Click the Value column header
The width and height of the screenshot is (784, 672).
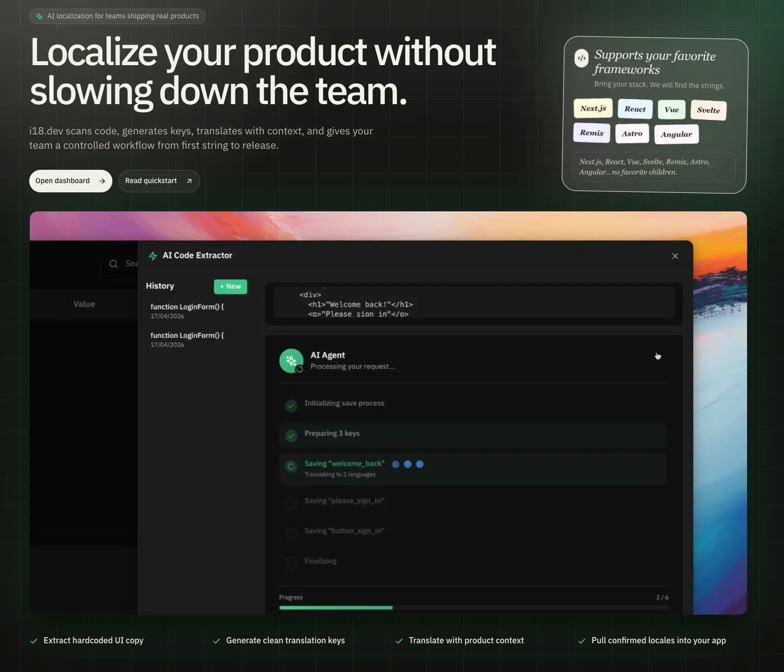click(84, 304)
